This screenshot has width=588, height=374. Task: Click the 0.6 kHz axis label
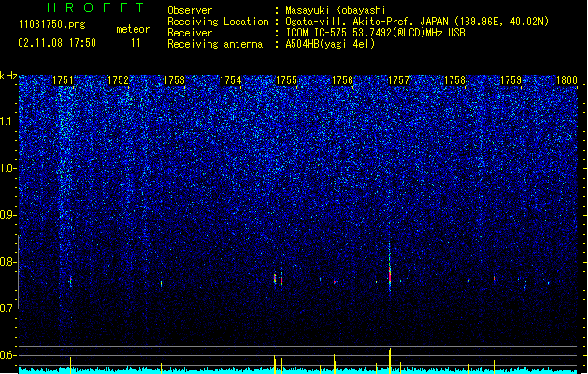[x=8, y=355]
